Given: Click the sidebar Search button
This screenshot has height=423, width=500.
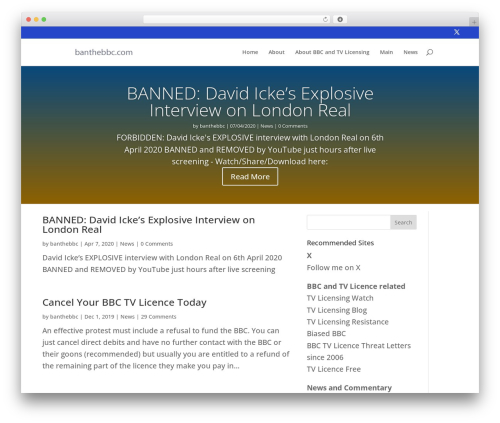Looking at the screenshot, I should (x=403, y=222).
